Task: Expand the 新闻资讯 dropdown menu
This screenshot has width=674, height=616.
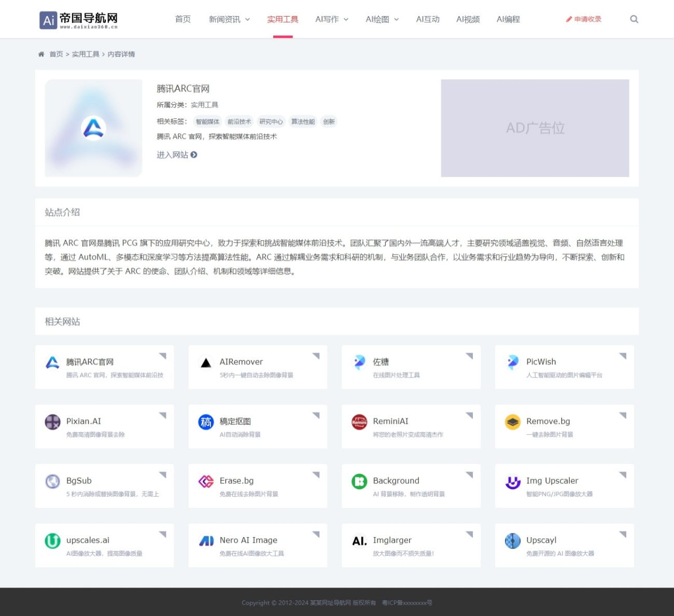Action: point(229,19)
